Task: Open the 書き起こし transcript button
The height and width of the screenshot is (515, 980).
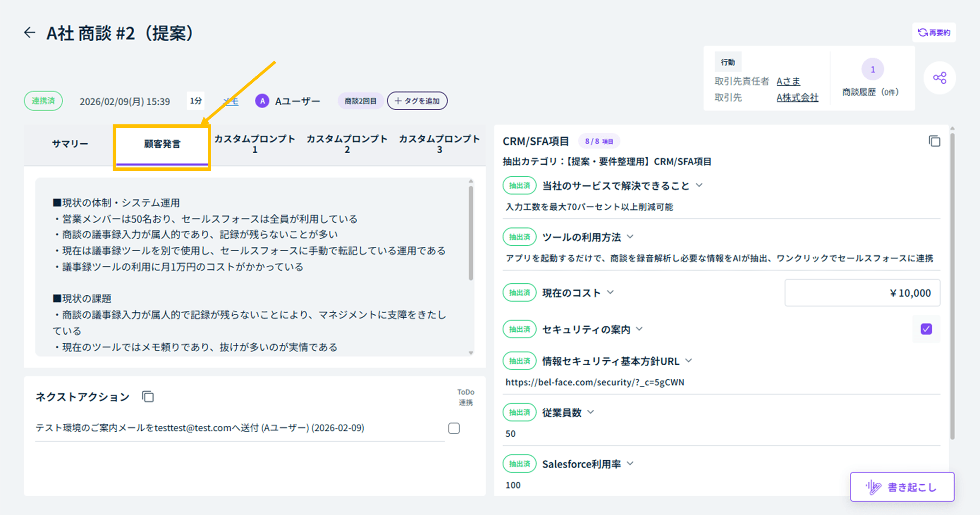Action: tap(902, 487)
